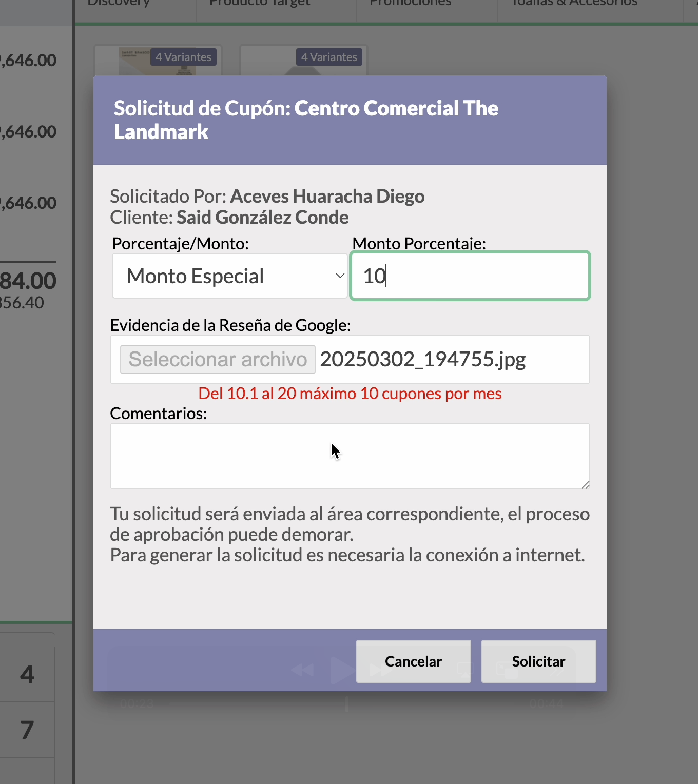Viewport: 698px width, 784px height.
Task: Submit the request with Solicitar button
Action: tap(539, 661)
